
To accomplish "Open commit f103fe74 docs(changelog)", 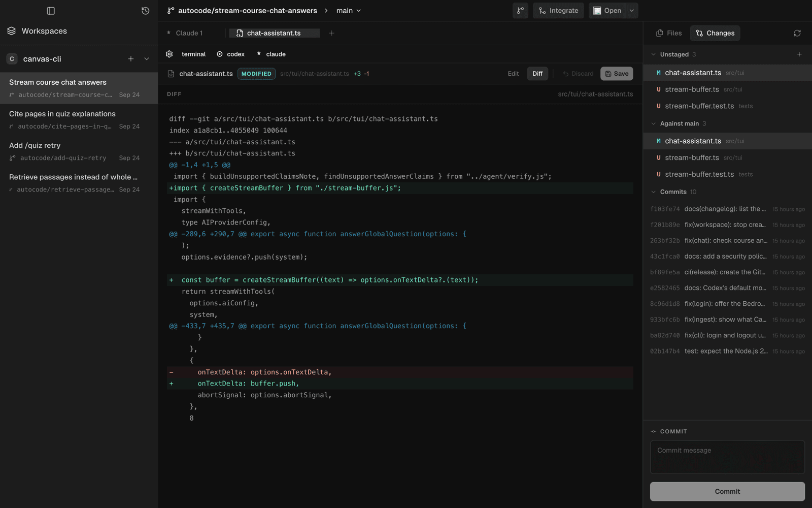I will (x=727, y=209).
